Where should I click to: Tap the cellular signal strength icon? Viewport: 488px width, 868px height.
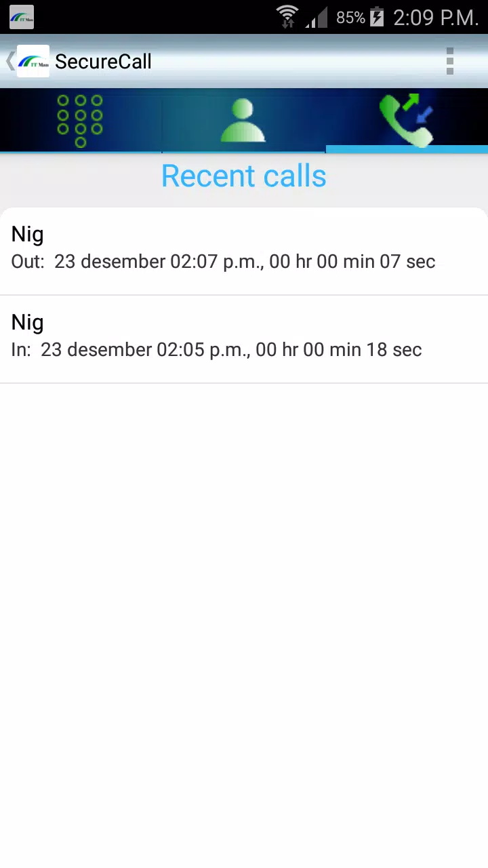[x=316, y=18]
